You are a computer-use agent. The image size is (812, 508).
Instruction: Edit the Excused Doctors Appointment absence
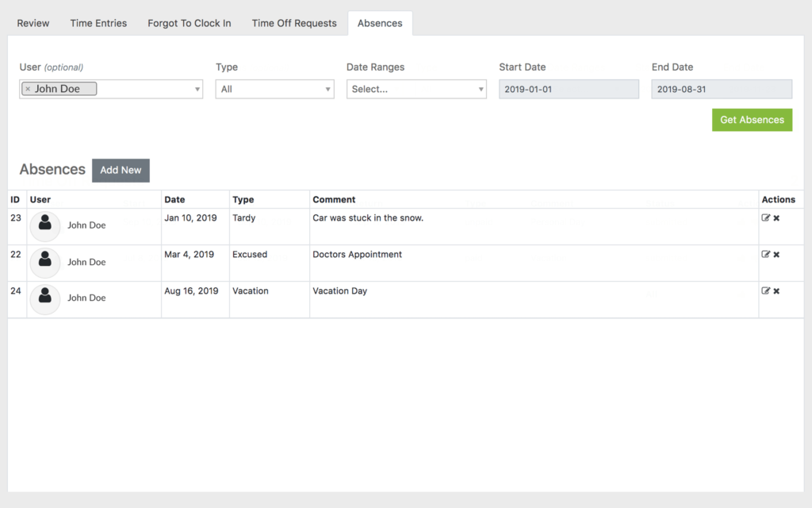pos(765,255)
